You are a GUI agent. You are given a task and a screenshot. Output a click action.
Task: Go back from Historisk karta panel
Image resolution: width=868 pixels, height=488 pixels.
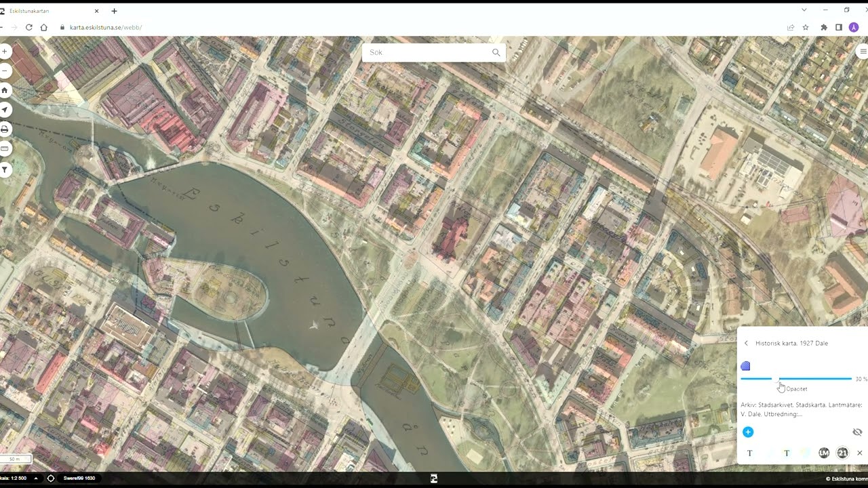[x=747, y=344]
